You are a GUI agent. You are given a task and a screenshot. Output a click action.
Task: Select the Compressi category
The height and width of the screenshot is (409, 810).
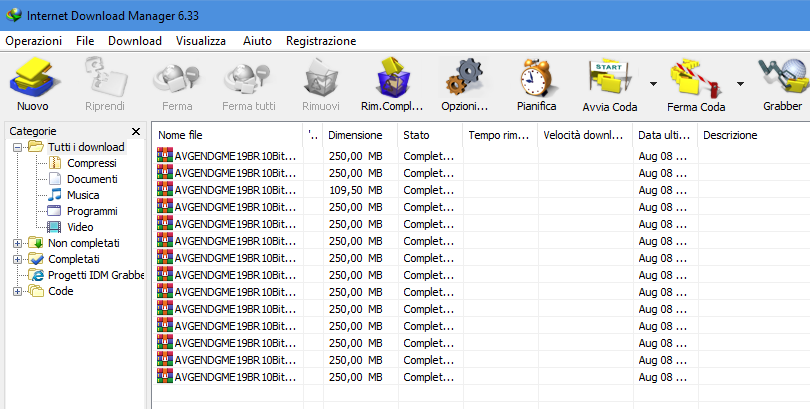pyautogui.click(x=91, y=163)
